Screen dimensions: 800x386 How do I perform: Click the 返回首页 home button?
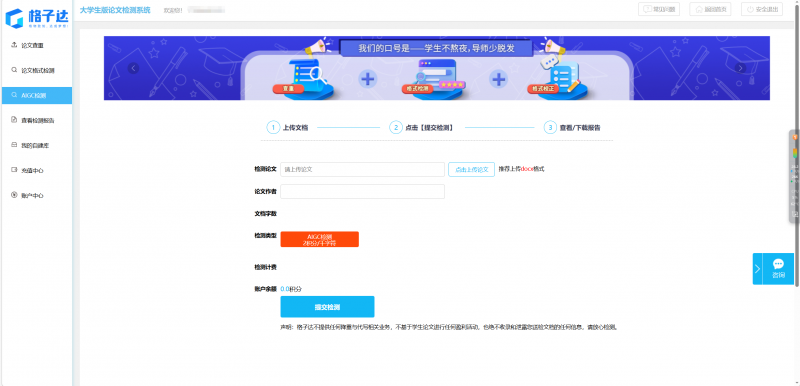710,9
